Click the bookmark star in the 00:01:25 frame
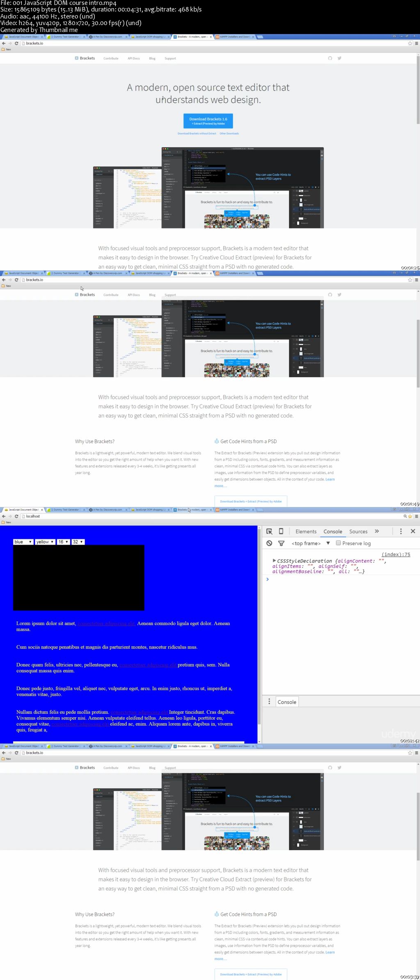 pyautogui.click(x=410, y=43)
